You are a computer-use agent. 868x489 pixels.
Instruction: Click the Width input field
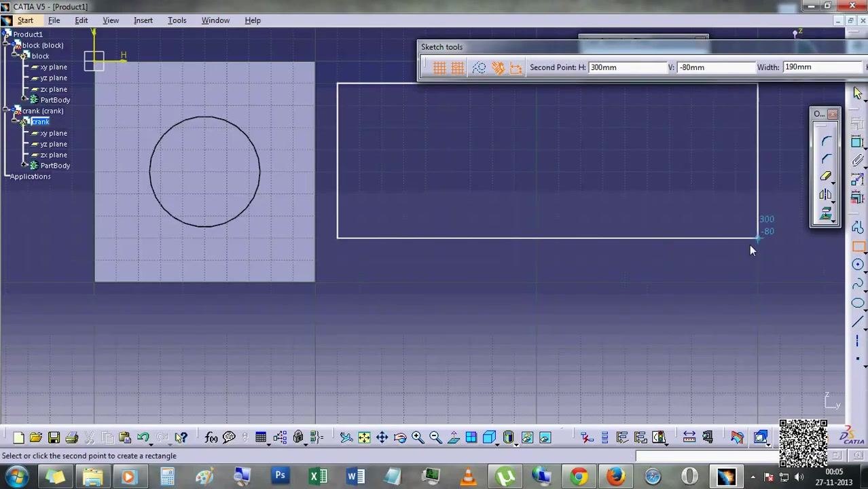coord(823,67)
